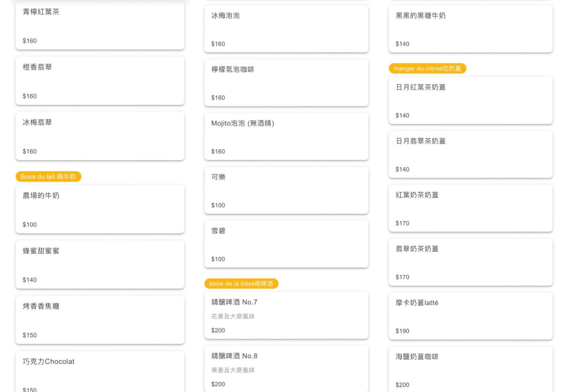Select the 摩卡奶蓋latté card
Image resolution: width=588 pixels, height=392 pixels.
tap(471, 316)
